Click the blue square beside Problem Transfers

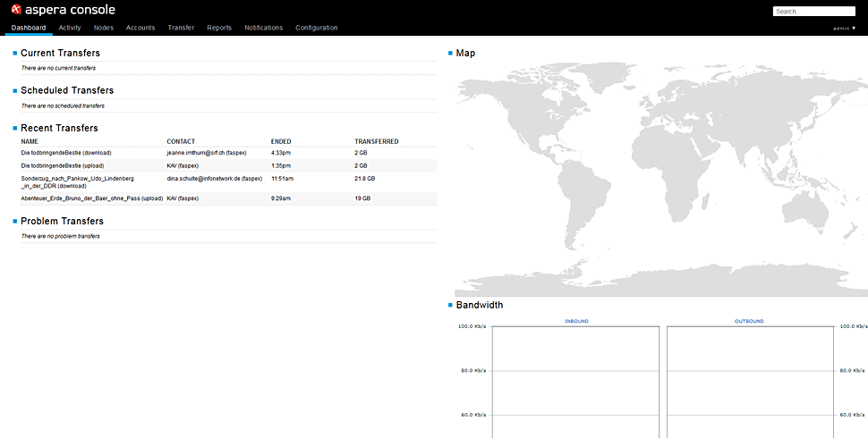coord(15,222)
